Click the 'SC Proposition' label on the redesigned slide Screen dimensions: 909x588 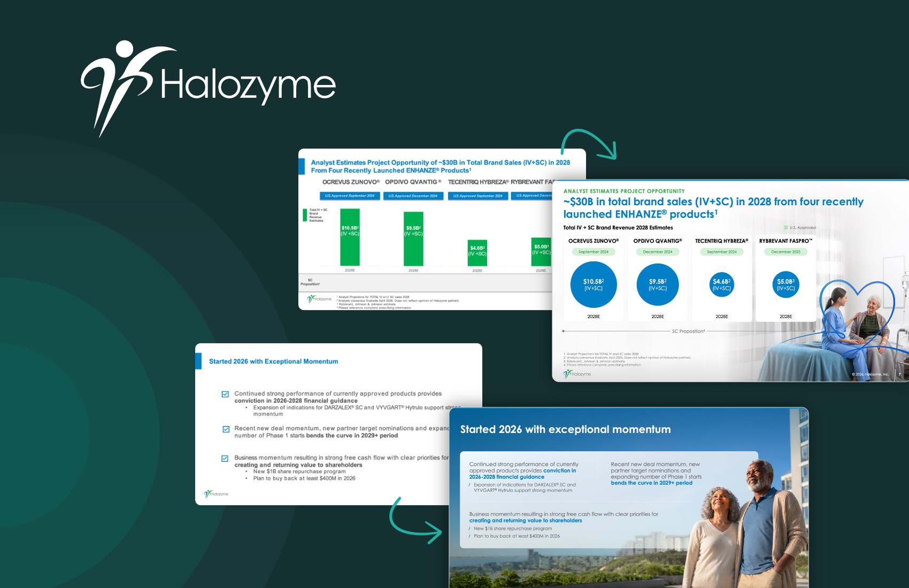[x=688, y=331]
